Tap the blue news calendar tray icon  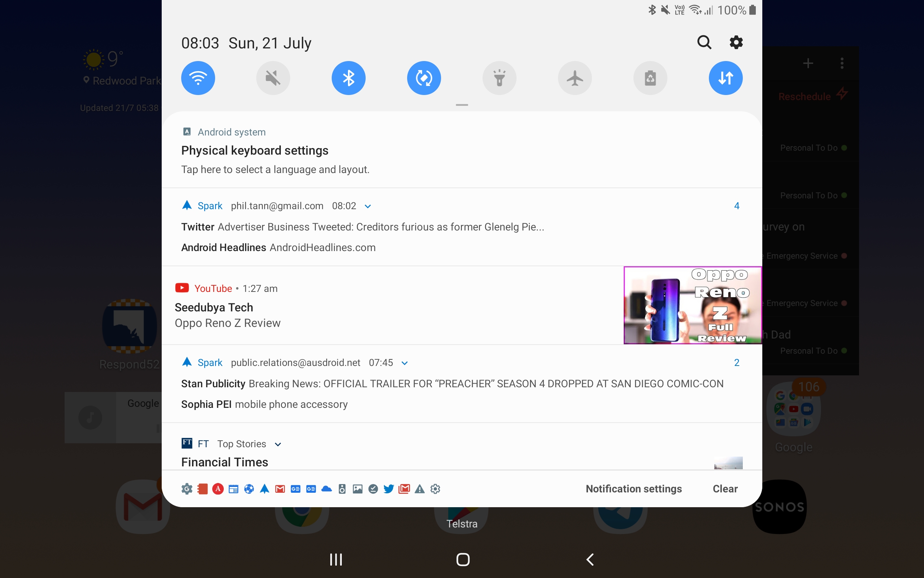233,489
